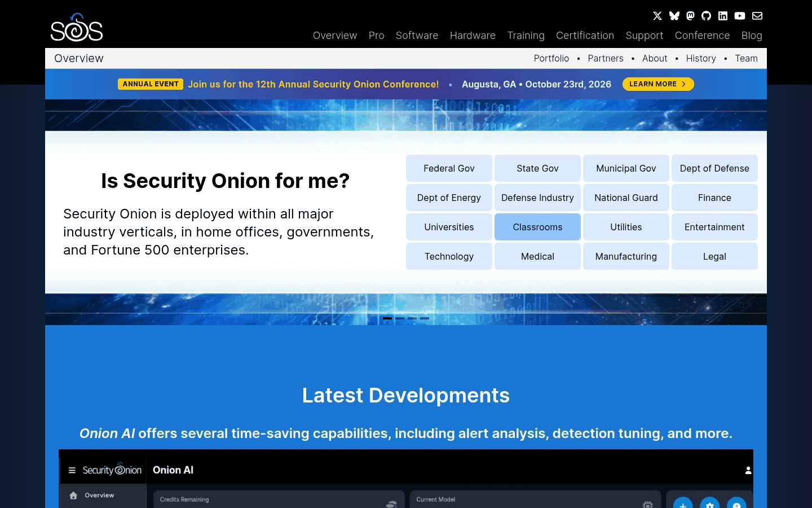
Task: Pick the Finance tile
Action: coord(714,198)
